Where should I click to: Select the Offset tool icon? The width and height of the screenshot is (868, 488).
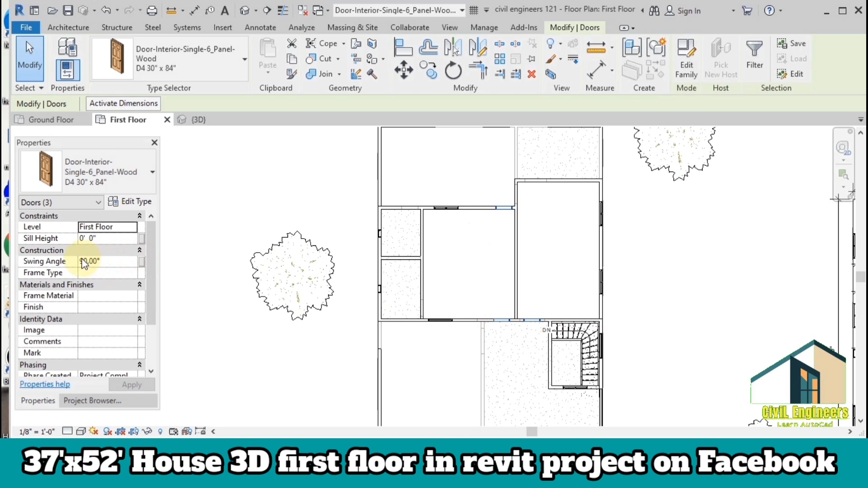pos(428,47)
